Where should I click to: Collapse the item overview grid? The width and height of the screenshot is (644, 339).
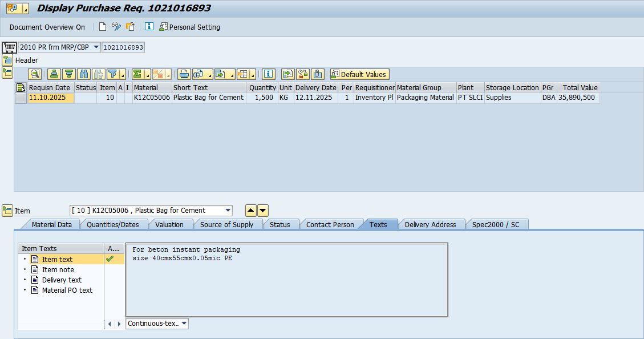[7, 72]
